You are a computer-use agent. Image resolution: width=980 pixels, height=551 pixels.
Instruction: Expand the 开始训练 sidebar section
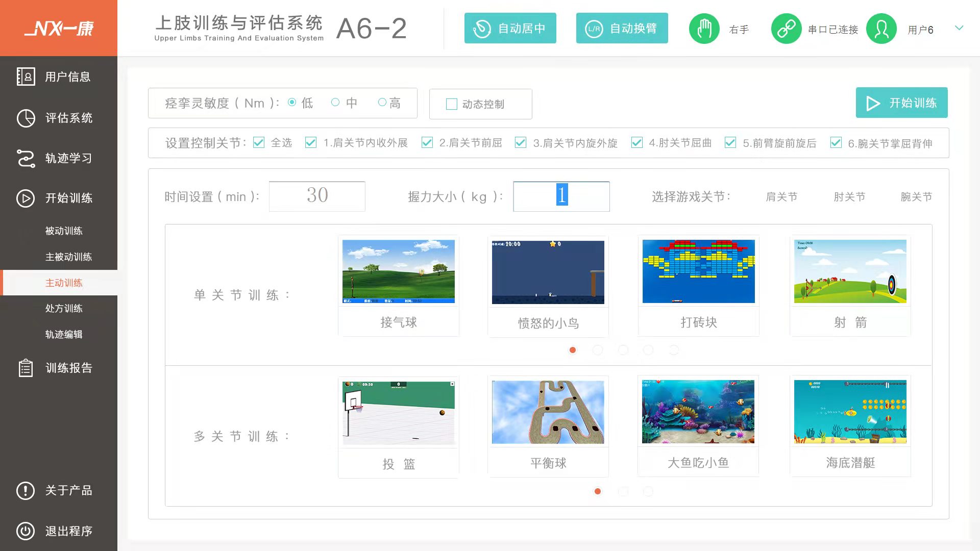(68, 198)
